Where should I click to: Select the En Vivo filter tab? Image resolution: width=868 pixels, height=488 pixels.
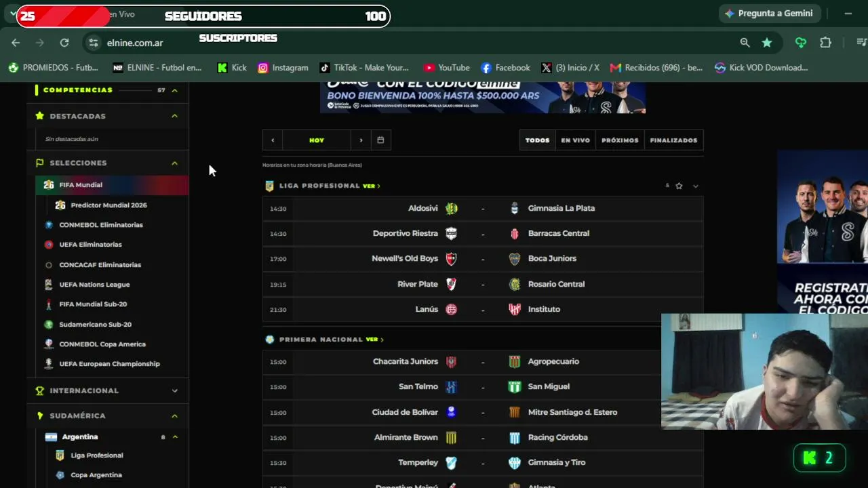tap(575, 140)
